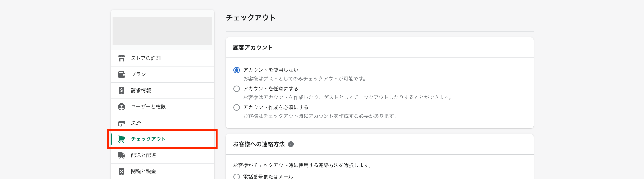Click the info icon next to お客様への連絡方法
The height and width of the screenshot is (179, 644).
(291, 144)
